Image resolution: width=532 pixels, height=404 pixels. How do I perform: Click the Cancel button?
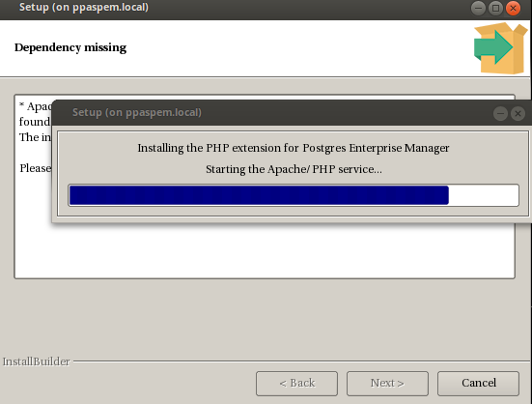pyautogui.click(x=478, y=384)
